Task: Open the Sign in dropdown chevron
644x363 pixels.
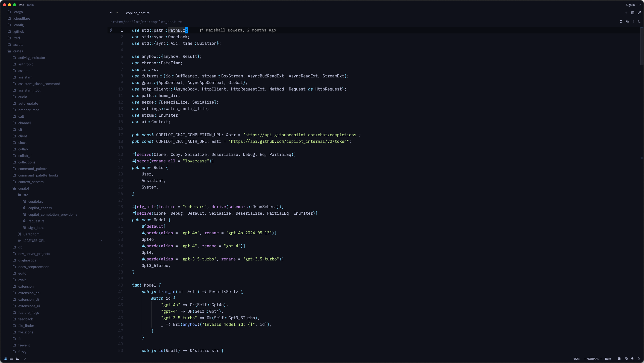Action: point(639,5)
